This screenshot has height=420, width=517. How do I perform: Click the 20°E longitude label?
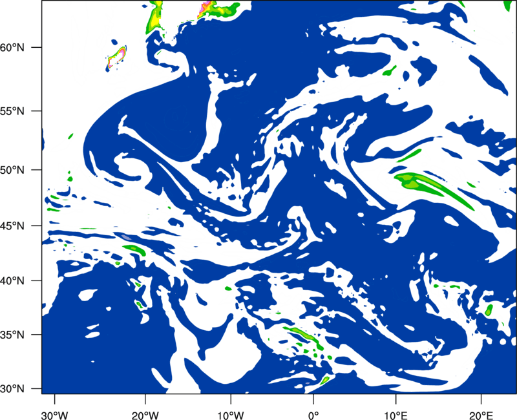(x=481, y=415)
